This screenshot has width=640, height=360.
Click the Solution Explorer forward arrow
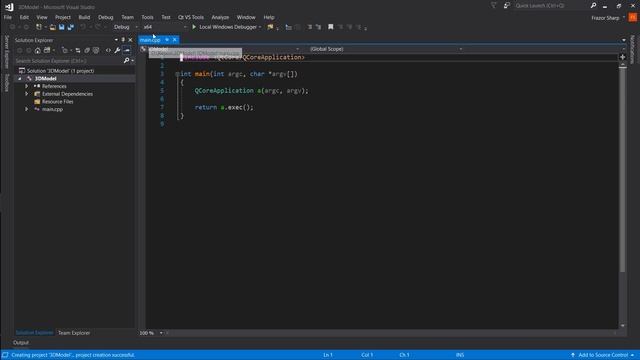pyautogui.click(x=29, y=50)
